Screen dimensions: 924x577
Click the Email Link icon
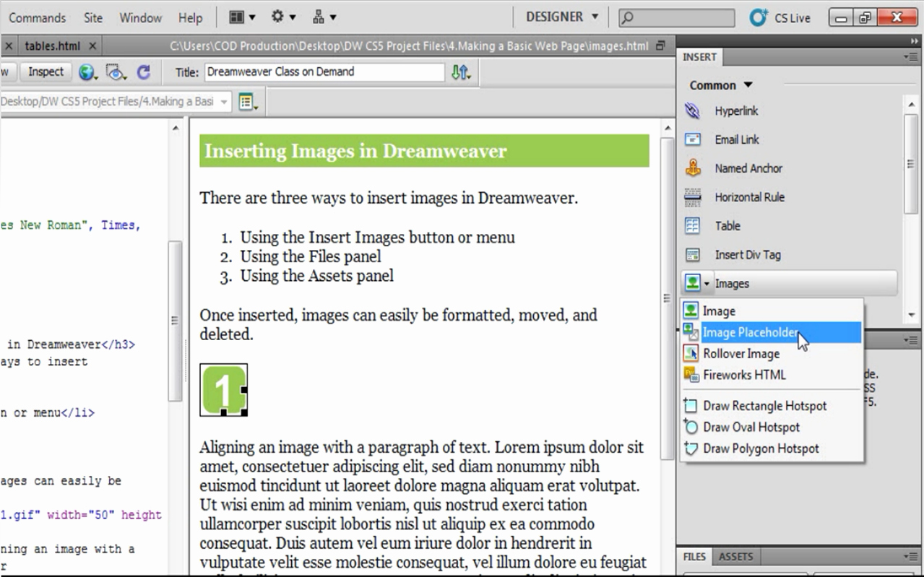(x=693, y=139)
